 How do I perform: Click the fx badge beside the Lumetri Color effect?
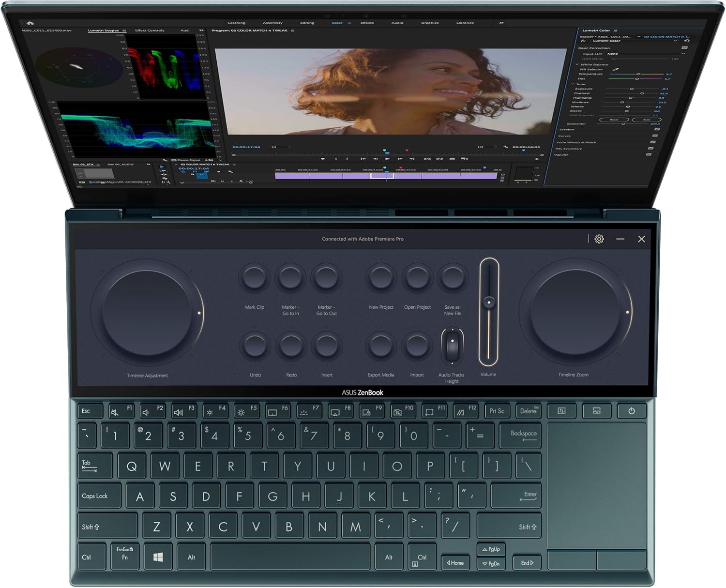pos(583,41)
